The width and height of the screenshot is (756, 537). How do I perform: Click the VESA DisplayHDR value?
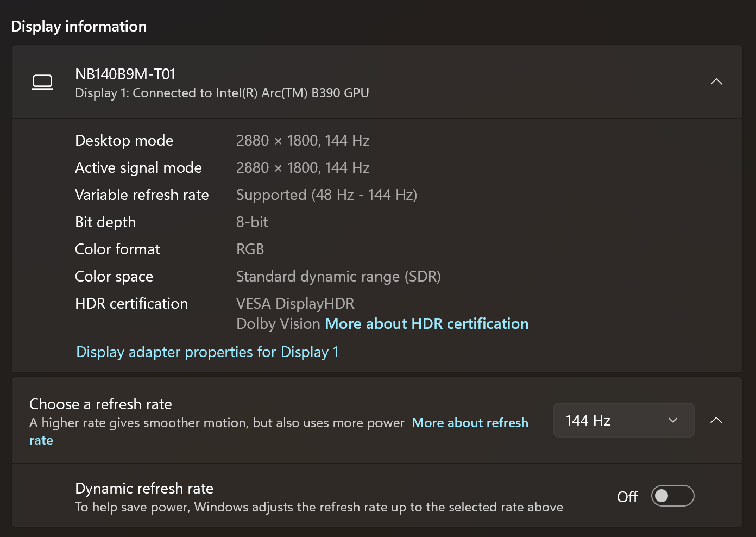pyautogui.click(x=295, y=304)
